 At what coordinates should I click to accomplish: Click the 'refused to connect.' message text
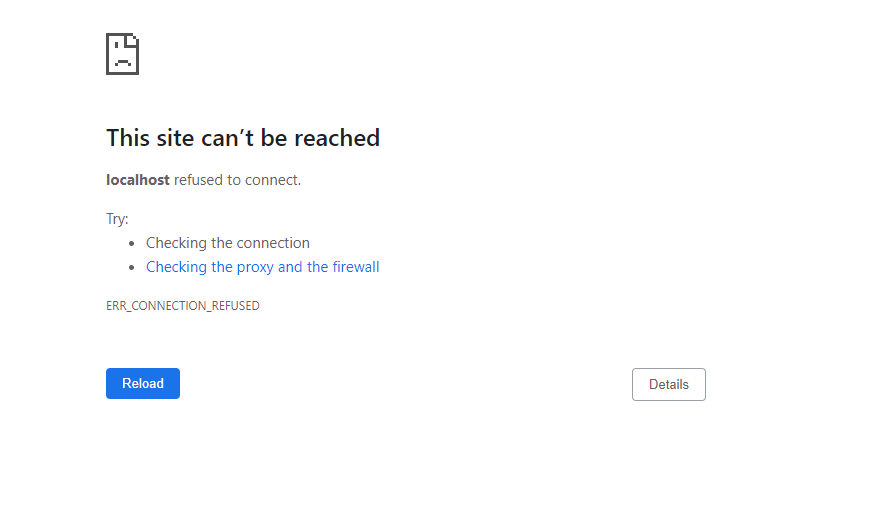coord(237,180)
